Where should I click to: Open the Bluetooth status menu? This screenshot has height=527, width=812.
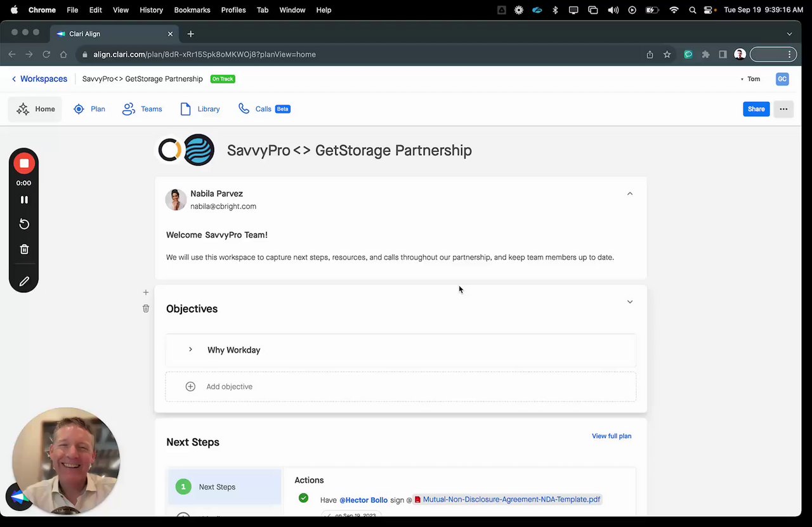pyautogui.click(x=555, y=10)
